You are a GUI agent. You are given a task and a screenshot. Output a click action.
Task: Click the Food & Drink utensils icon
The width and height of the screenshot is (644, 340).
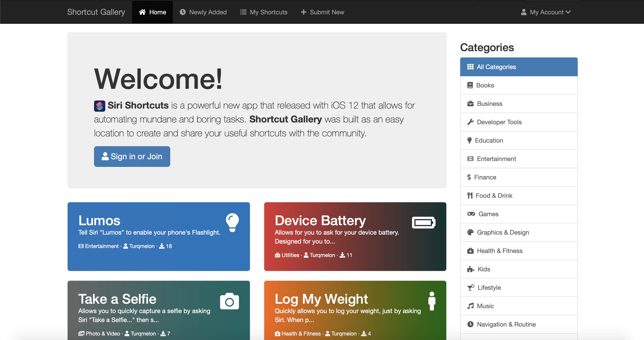pos(470,195)
